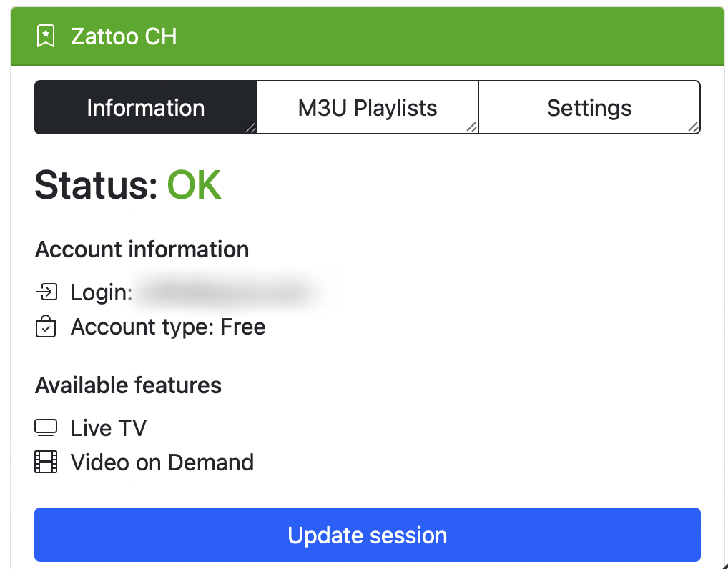This screenshot has height=569, width=728.
Task: Switch to the M3U Playlists tab
Action: (x=368, y=108)
